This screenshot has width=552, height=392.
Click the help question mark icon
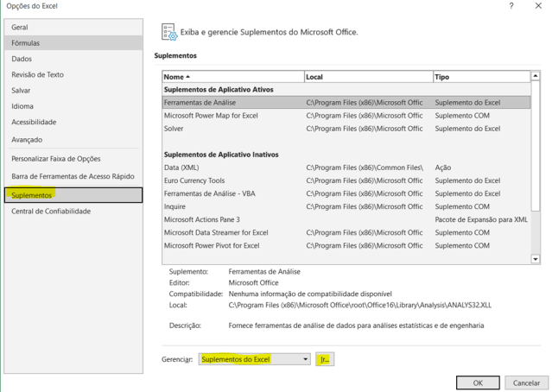pos(512,6)
